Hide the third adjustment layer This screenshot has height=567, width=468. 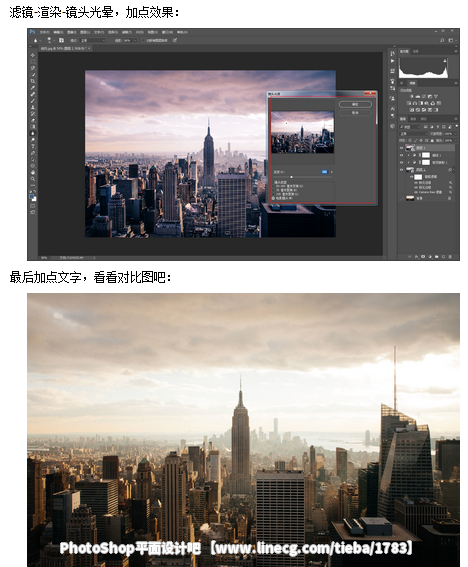401,162
